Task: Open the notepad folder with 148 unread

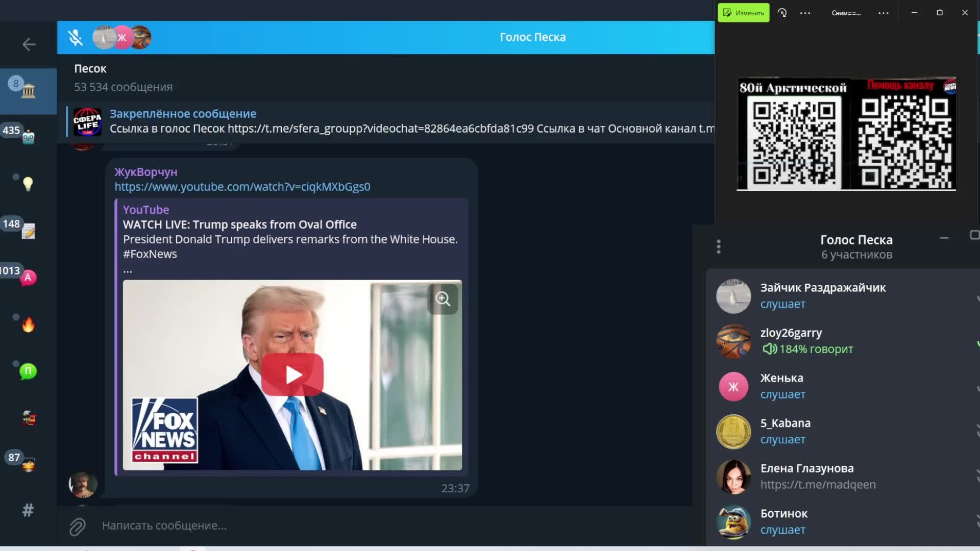Action: pyautogui.click(x=28, y=231)
